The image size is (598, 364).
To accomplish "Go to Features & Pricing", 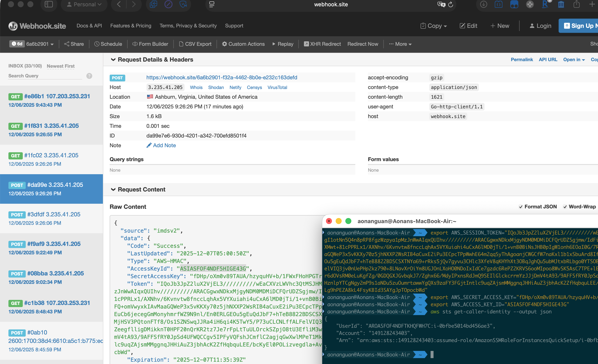I will (131, 26).
